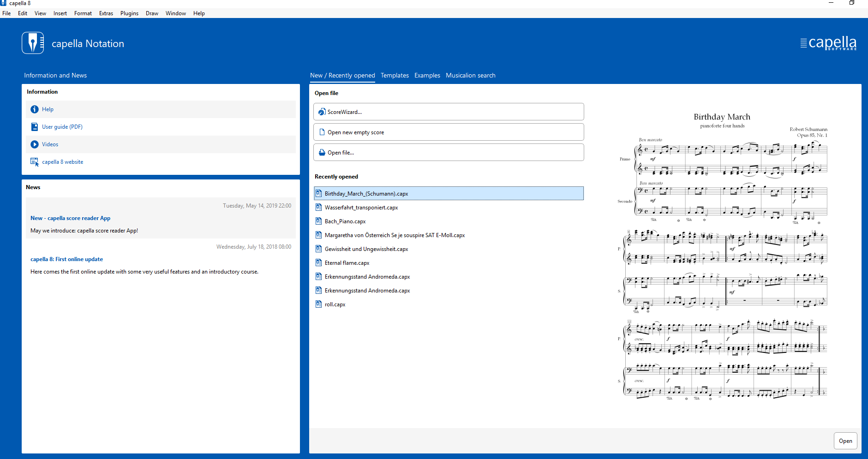Click the Open file folder icon
The image size is (868, 459).
tap(322, 153)
